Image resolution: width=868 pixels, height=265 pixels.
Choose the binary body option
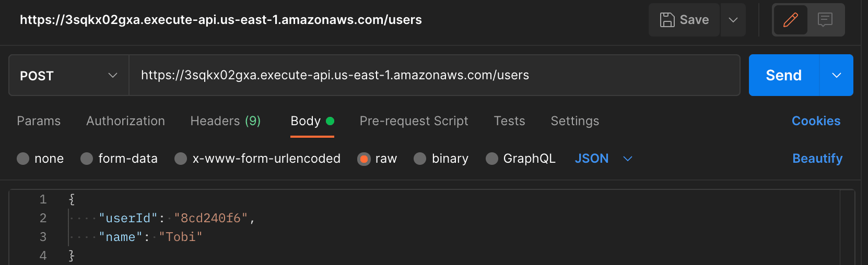(x=420, y=159)
